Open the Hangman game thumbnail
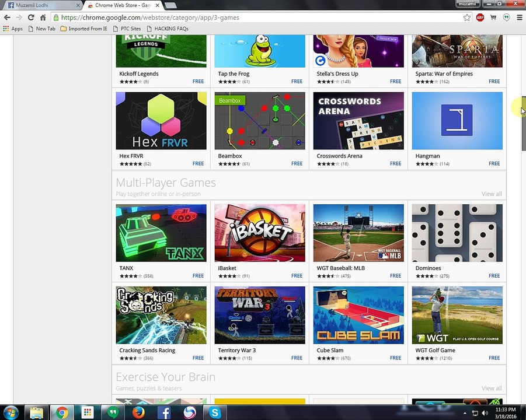Viewport: 526px width, 420px height. pos(457,121)
